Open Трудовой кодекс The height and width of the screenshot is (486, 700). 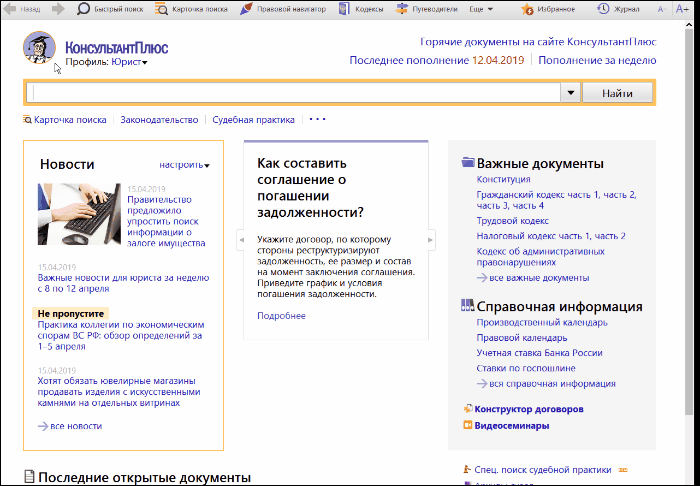(x=512, y=220)
